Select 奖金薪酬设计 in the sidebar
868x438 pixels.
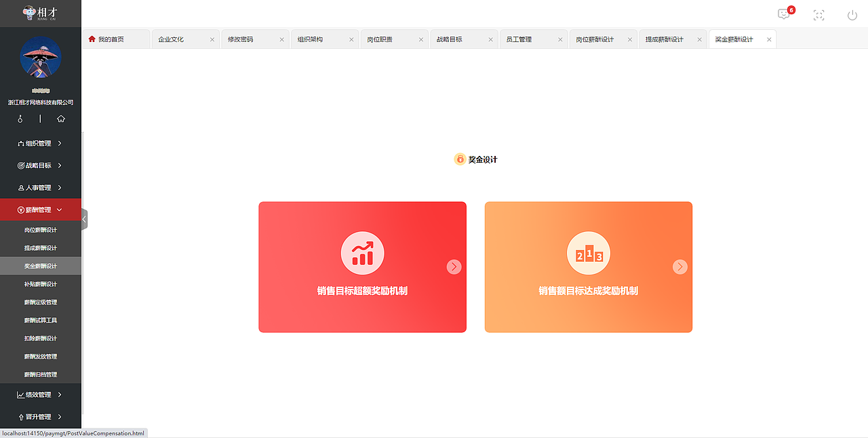click(x=41, y=266)
